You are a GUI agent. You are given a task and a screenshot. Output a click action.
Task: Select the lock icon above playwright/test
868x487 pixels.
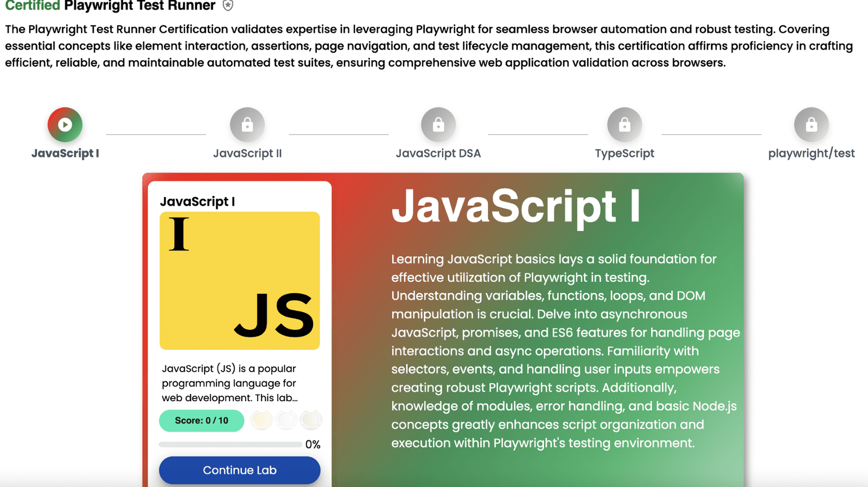point(811,125)
